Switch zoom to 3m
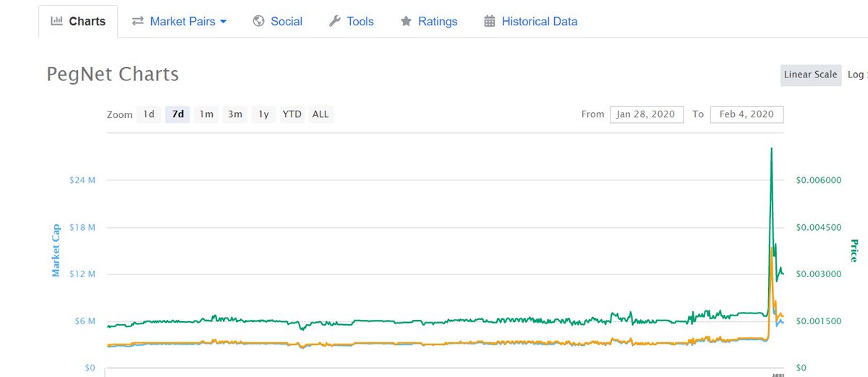 (235, 114)
